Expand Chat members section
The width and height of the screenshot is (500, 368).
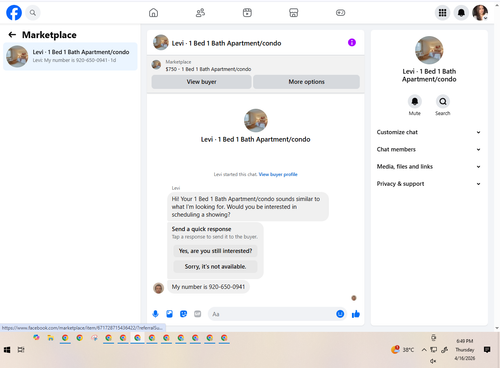click(429, 149)
